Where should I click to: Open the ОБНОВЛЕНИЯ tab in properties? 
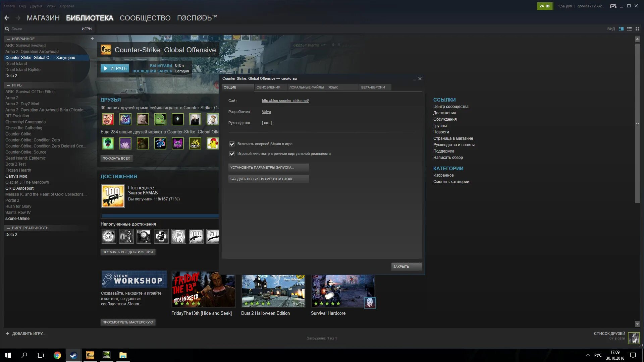[270, 87]
